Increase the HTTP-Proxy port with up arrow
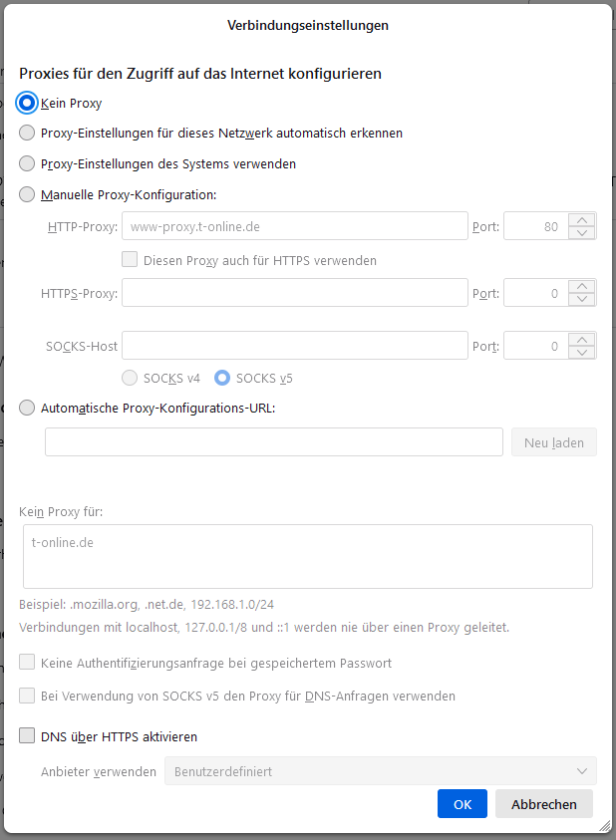 [582, 220]
